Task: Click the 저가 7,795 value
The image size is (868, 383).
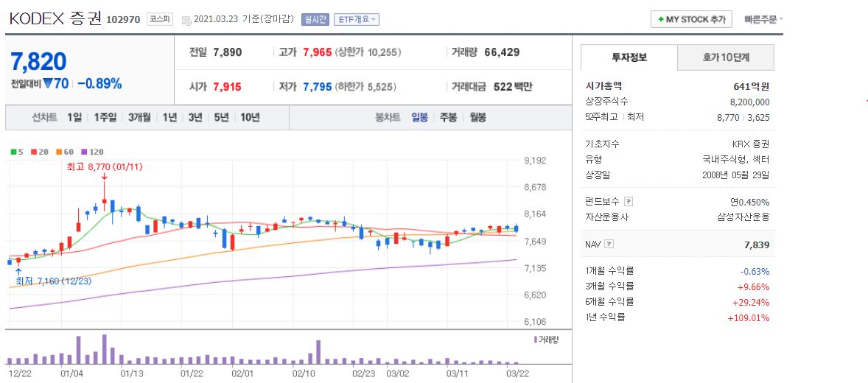Action: tap(317, 87)
